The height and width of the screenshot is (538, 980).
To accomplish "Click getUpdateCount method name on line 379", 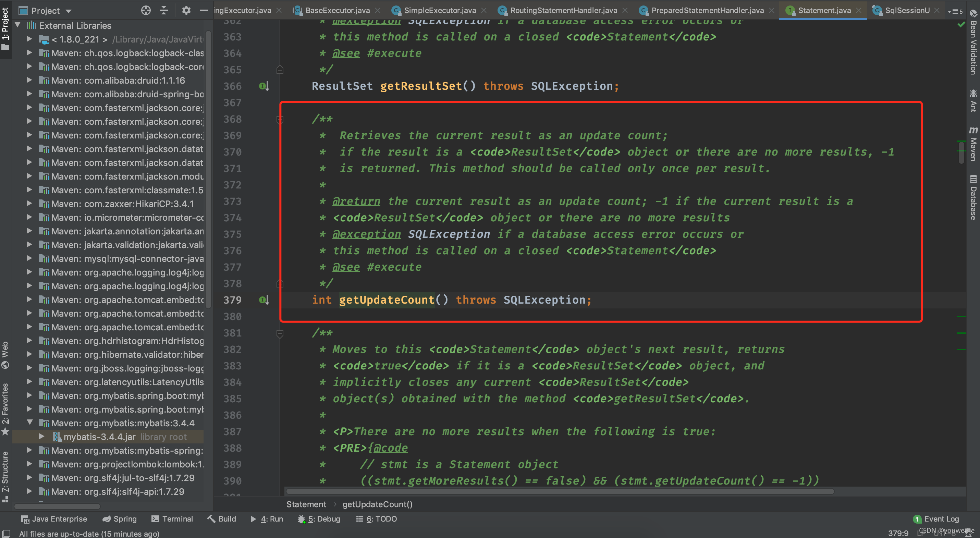I will (x=387, y=300).
